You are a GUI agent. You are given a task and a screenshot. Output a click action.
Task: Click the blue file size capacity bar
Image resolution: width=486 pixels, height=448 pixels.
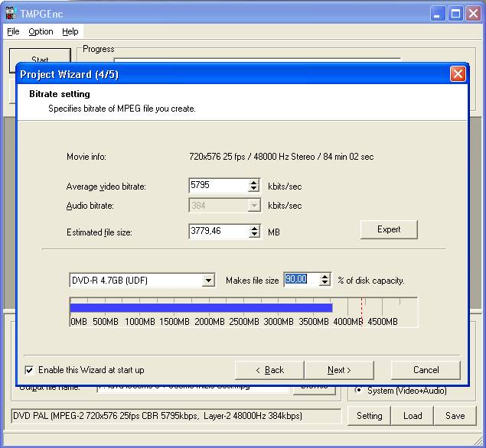[x=201, y=308]
